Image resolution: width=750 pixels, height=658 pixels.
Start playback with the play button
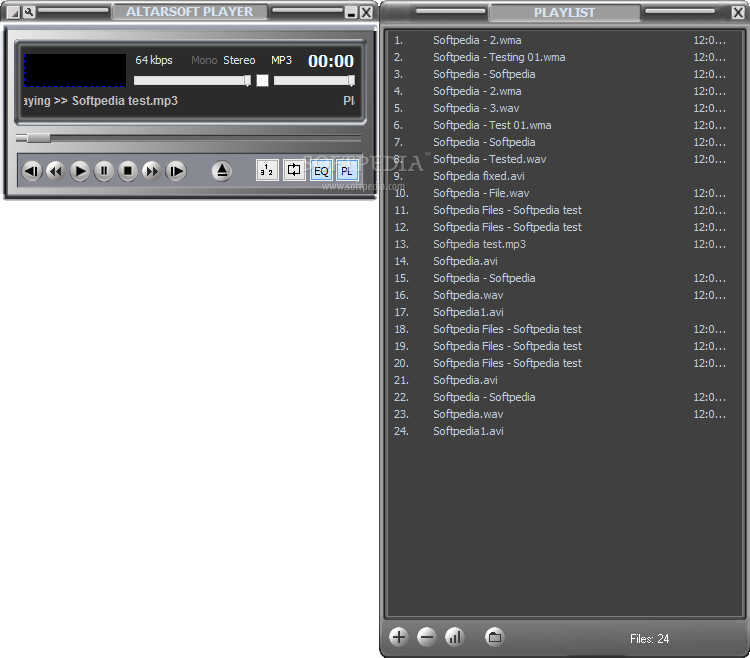point(80,171)
